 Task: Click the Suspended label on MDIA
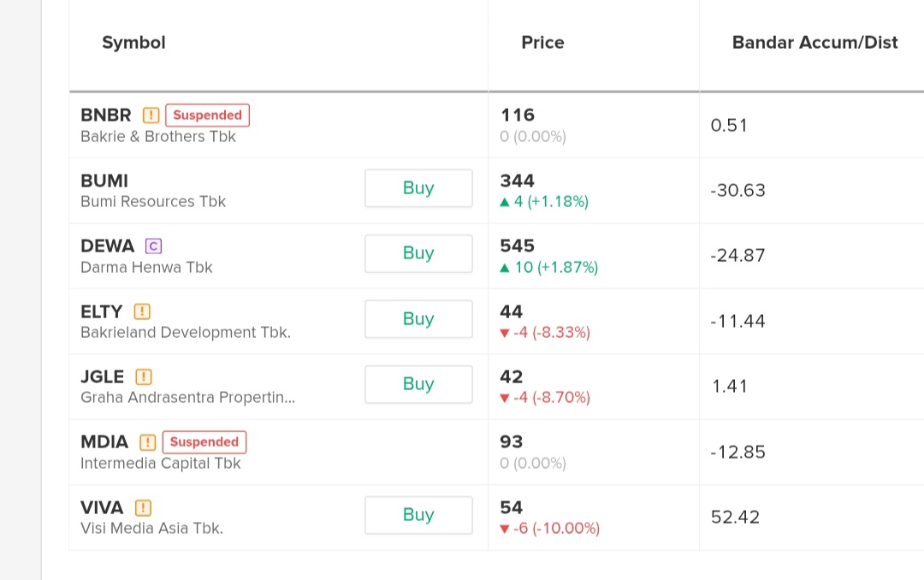[x=204, y=442]
